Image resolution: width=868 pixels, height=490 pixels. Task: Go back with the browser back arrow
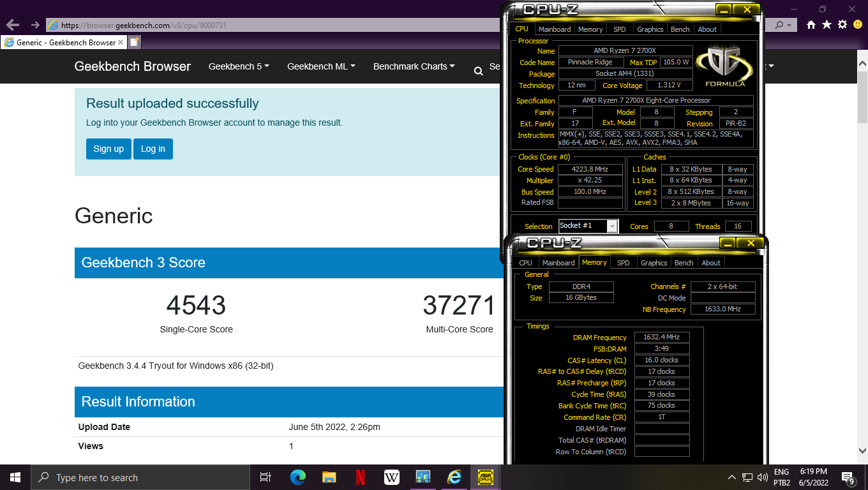(x=12, y=25)
